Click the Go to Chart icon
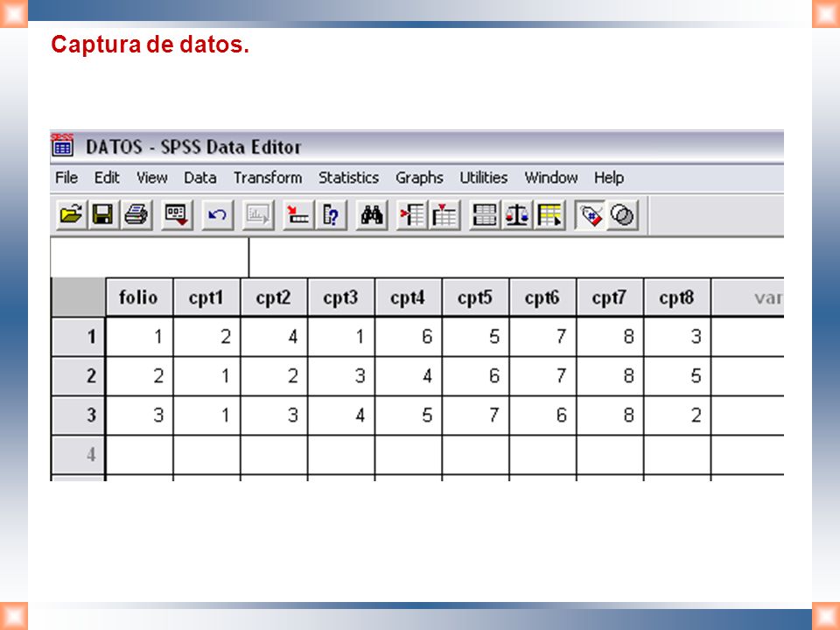 point(257,215)
